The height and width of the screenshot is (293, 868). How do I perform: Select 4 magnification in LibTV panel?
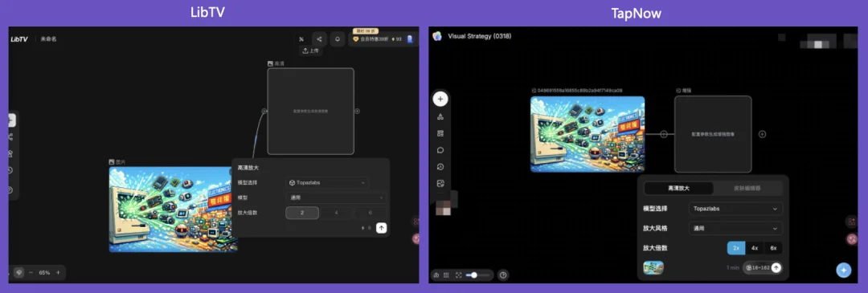336,213
